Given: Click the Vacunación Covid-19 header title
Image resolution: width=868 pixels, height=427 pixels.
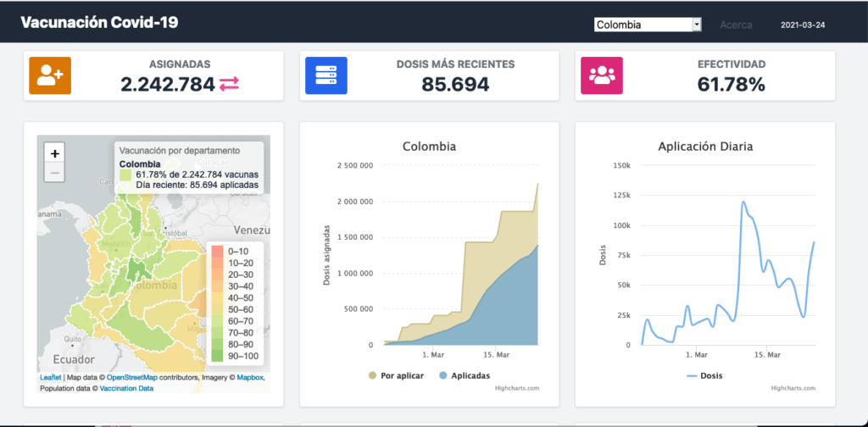Looking at the screenshot, I should click(99, 23).
